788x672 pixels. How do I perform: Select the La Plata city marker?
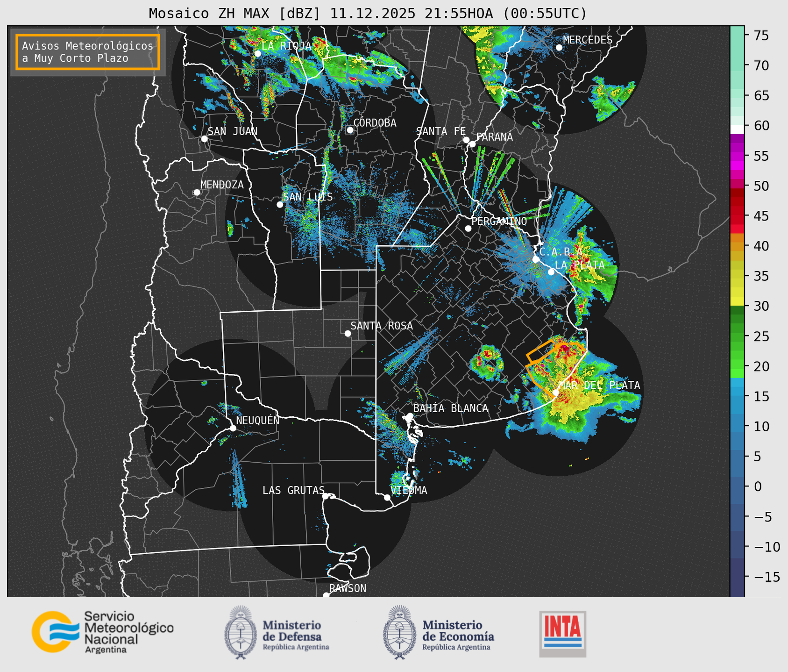point(551,272)
